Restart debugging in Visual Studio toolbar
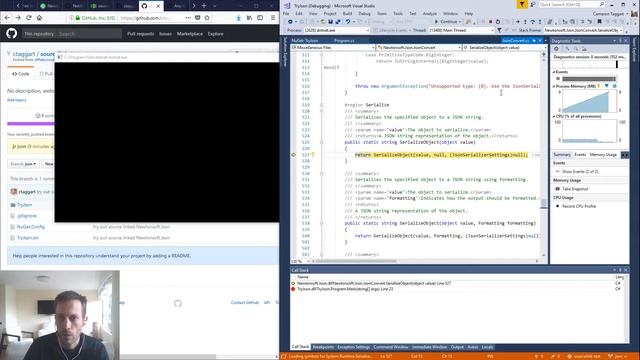 pyautogui.click(x=498, y=22)
